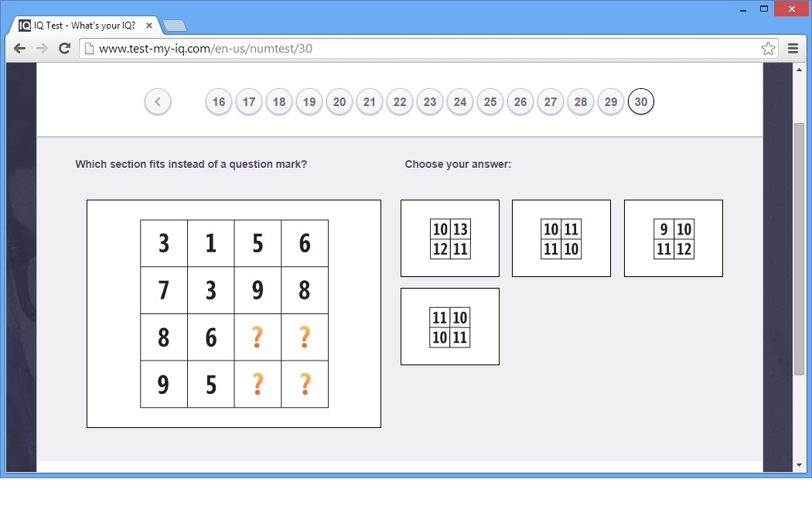Click the browser back arrow
The height and width of the screenshot is (520, 812).
19,49
